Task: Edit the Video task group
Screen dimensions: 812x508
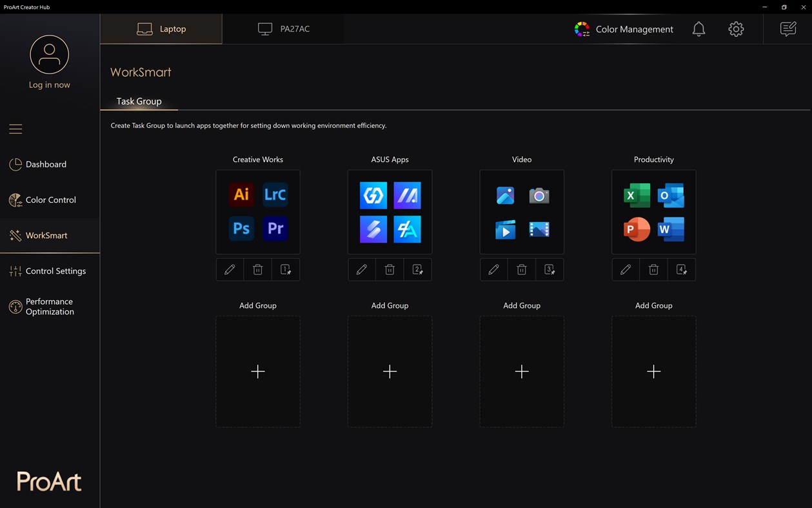Action: click(x=494, y=270)
